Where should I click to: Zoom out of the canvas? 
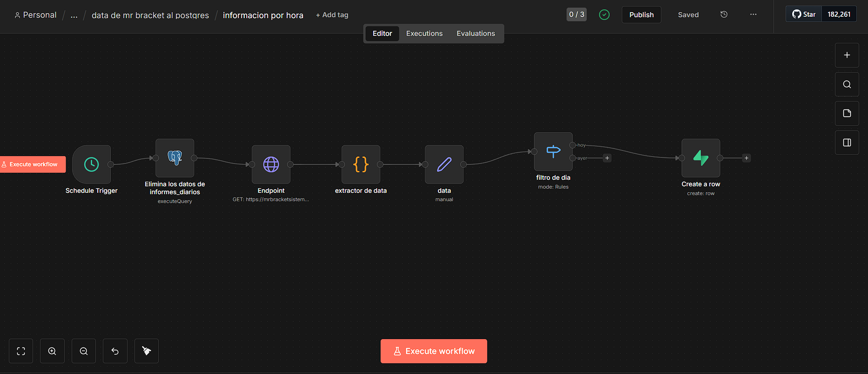(84, 351)
